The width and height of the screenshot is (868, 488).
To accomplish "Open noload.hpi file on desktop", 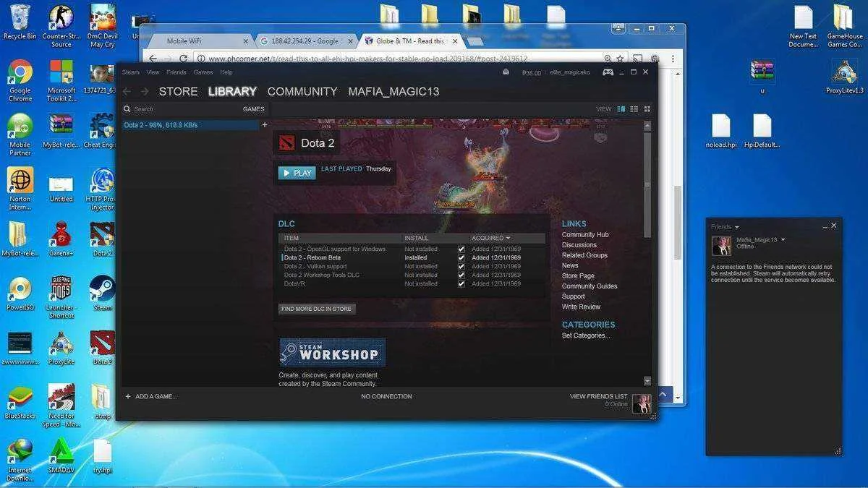I will pyautogui.click(x=721, y=126).
